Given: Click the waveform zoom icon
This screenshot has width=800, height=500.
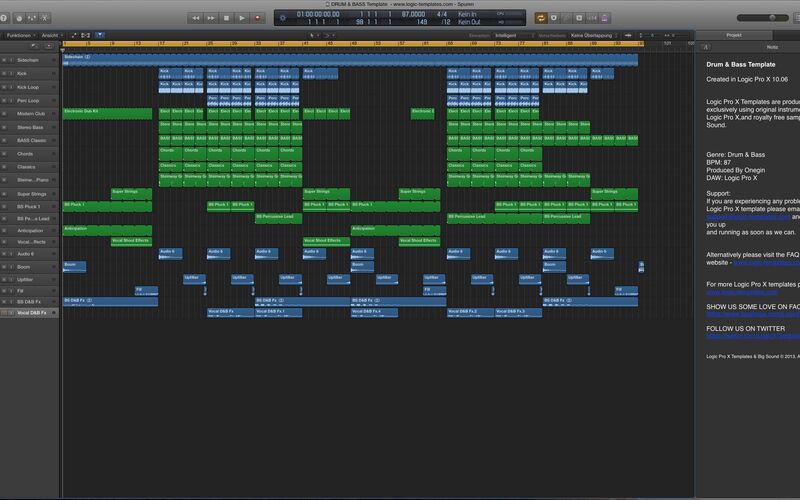Looking at the screenshot, I should pos(628,35).
